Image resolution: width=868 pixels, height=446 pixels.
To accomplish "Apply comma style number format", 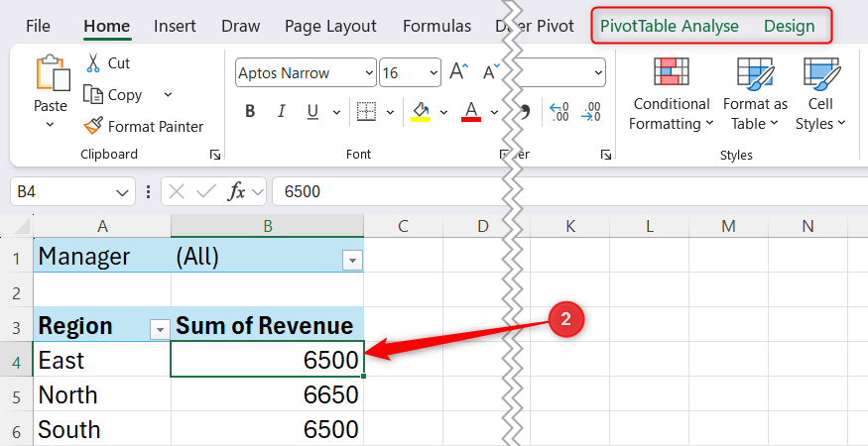I will click(524, 112).
